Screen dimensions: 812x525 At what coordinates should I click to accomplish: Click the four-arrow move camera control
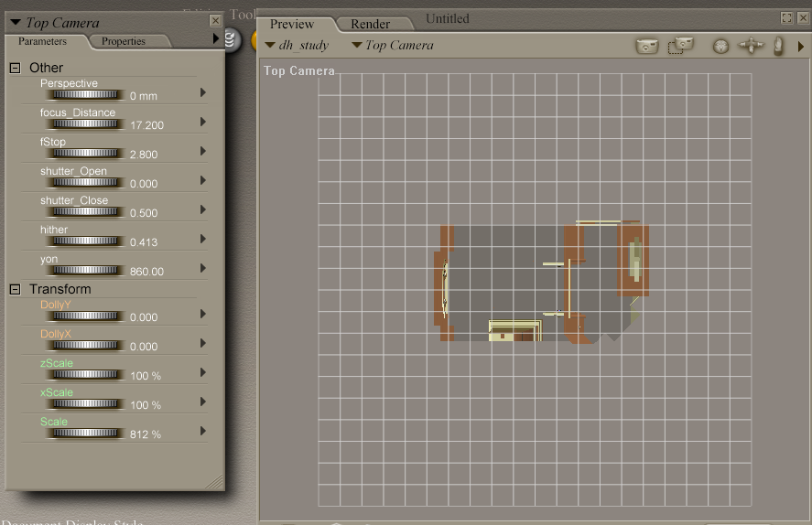[751, 46]
